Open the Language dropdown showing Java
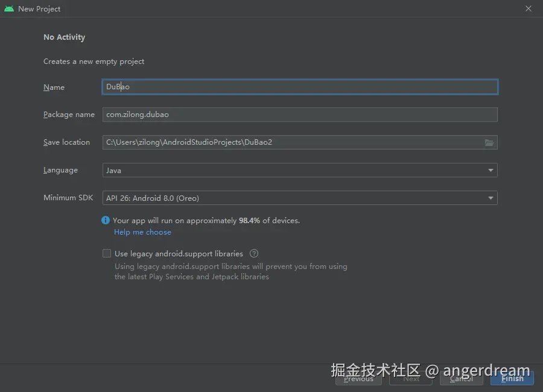This screenshot has width=543, height=392. pos(300,170)
